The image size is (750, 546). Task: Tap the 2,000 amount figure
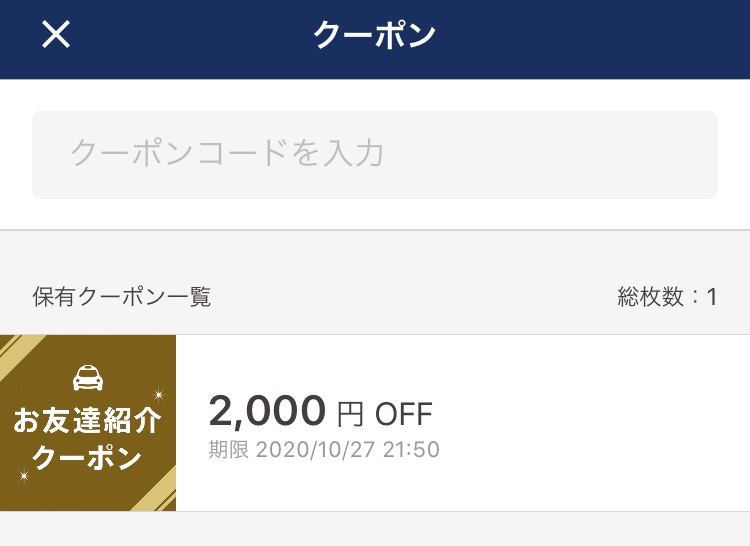267,411
